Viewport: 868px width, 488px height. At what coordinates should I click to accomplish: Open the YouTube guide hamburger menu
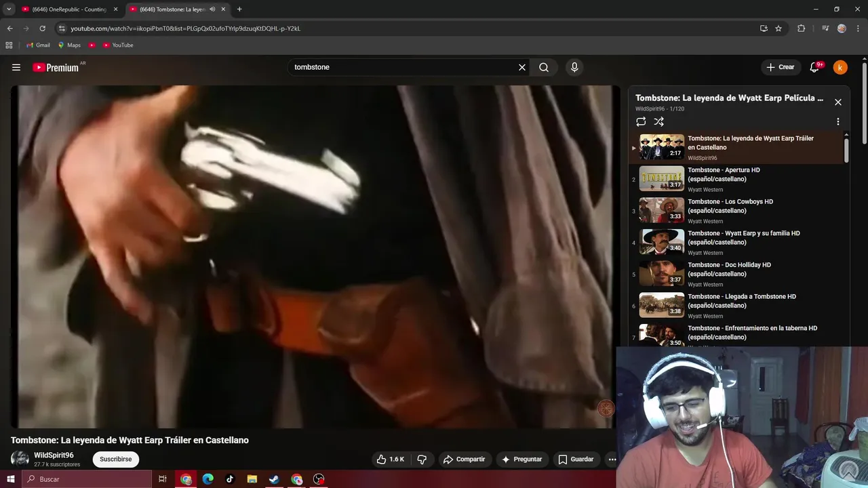click(x=16, y=67)
